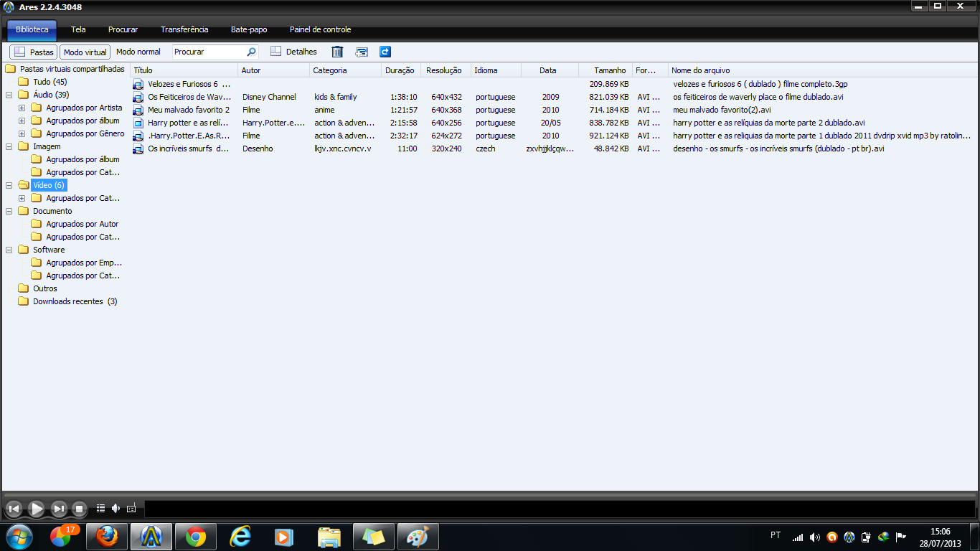Collapse the Áudio (39) tree node

pos(9,95)
